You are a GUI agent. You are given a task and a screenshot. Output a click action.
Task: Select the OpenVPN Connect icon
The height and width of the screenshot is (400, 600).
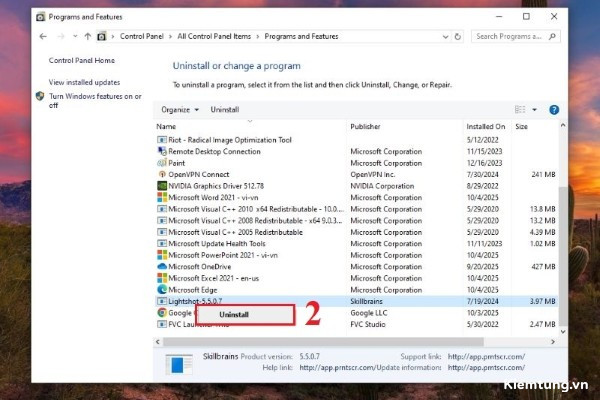[162, 174]
